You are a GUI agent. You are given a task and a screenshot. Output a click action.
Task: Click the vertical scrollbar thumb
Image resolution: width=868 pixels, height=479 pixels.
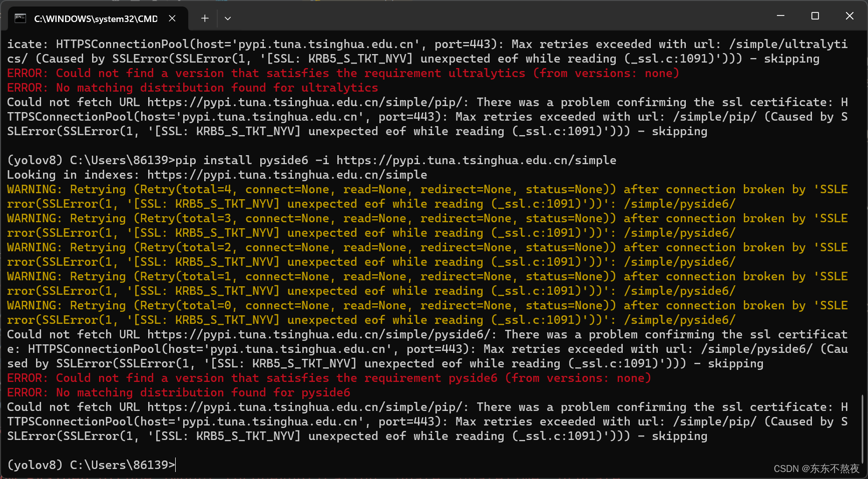tap(862, 429)
